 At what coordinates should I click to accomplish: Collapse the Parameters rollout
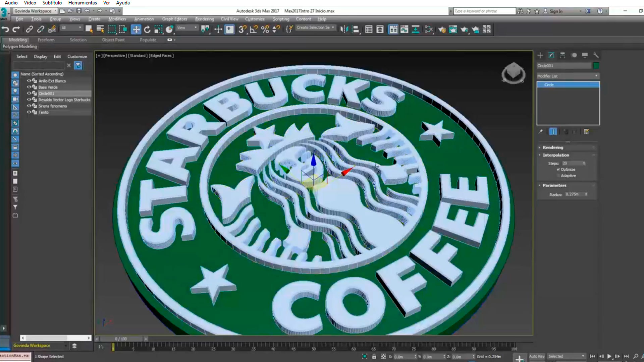(x=554, y=185)
